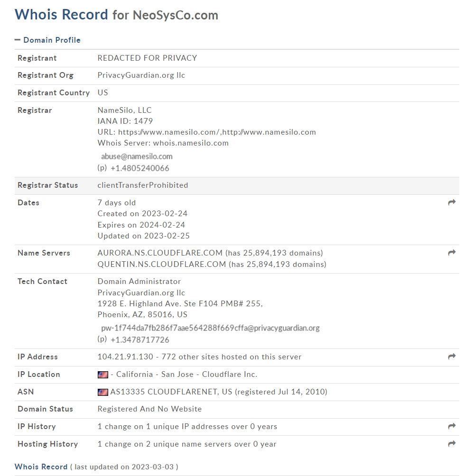Screen dimensions: 474x476
Task: Click the US flag in IP Location row
Action: tap(102, 375)
